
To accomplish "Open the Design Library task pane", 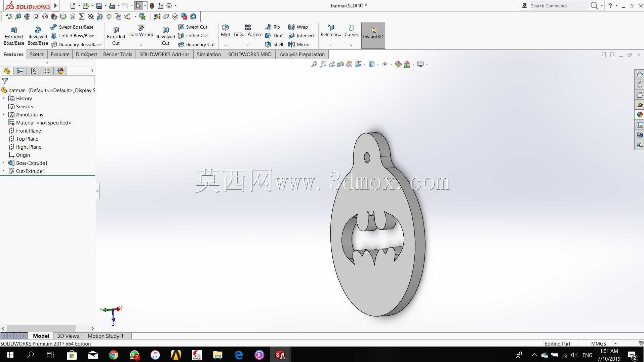I will click(640, 84).
